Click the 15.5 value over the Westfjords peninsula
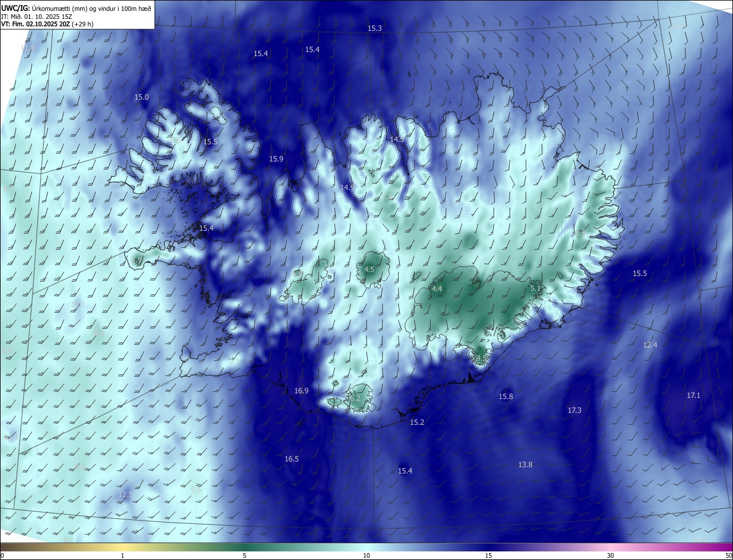Image resolution: width=733 pixels, height=560 pixels. (x=210, y=141)
